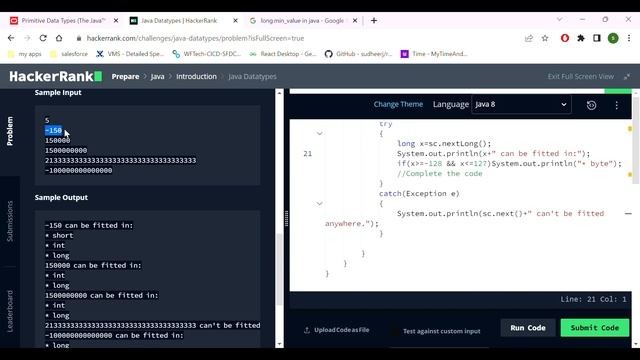Image resolution: width=640 pixels, height=360 pixels.
Task: Open editor more options three dots
Action: pyautogui.click(x=616, y=105)
